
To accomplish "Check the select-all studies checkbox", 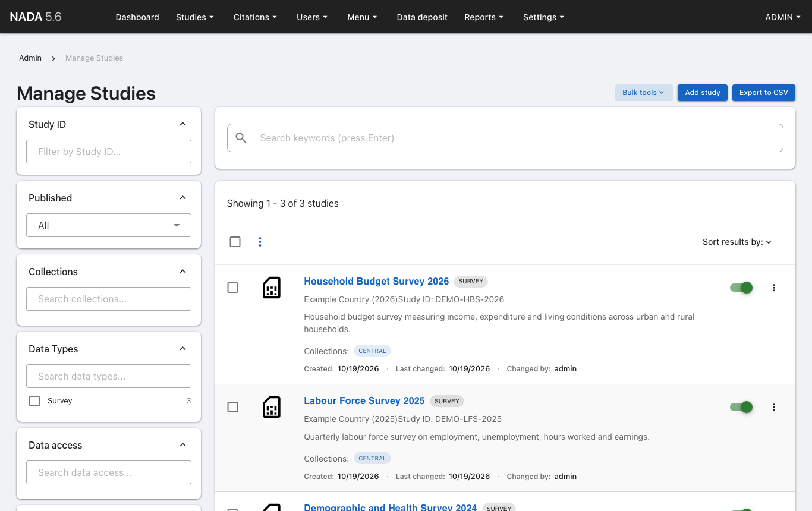I will (235, 242).
